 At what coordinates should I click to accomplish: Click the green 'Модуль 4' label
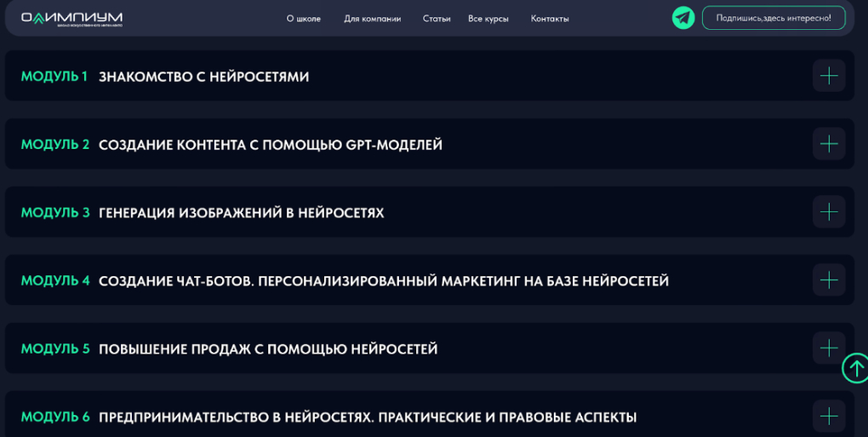coord(54,281)
